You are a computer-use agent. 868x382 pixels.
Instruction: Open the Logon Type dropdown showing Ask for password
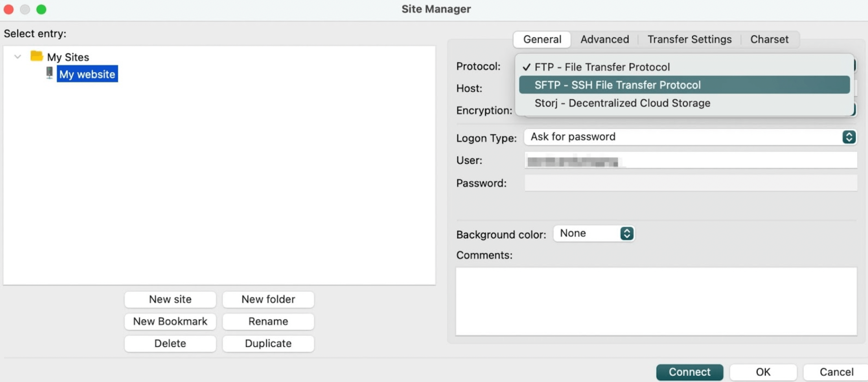(667, 137)
